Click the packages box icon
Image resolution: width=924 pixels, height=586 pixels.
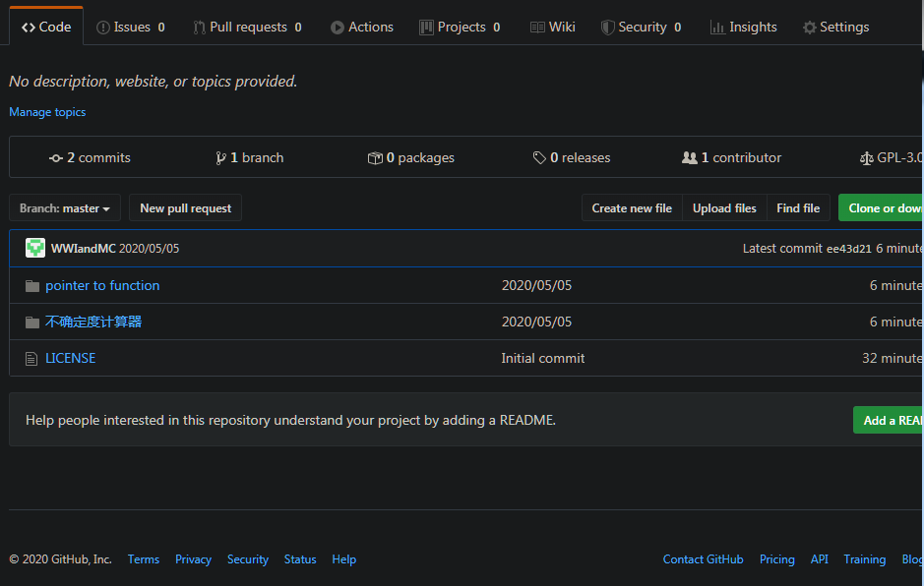375,158
